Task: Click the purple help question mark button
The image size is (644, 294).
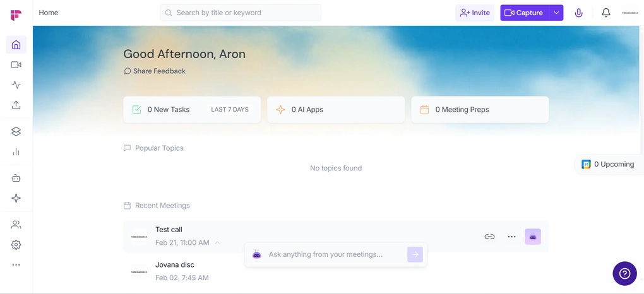Action: [x=624, y=273]
